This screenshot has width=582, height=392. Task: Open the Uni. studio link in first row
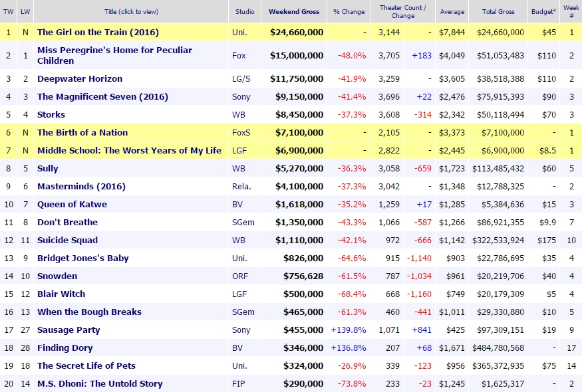tap(241, 32)
